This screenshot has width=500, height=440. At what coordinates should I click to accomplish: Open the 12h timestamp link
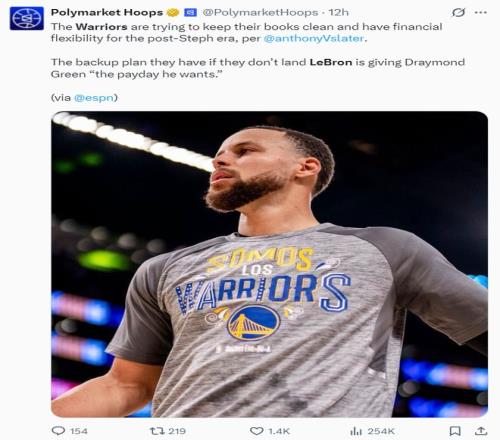[339, 12]
